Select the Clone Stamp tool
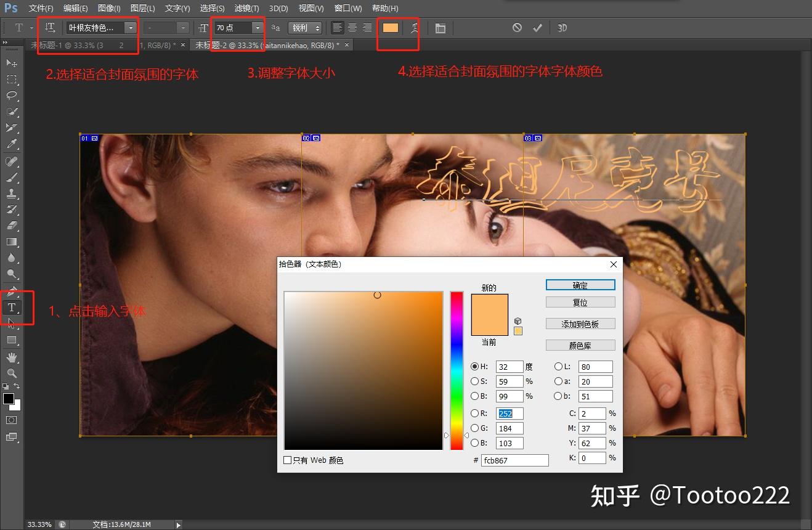Viewport: 812px width, 530px height. (x=11, y=194)
